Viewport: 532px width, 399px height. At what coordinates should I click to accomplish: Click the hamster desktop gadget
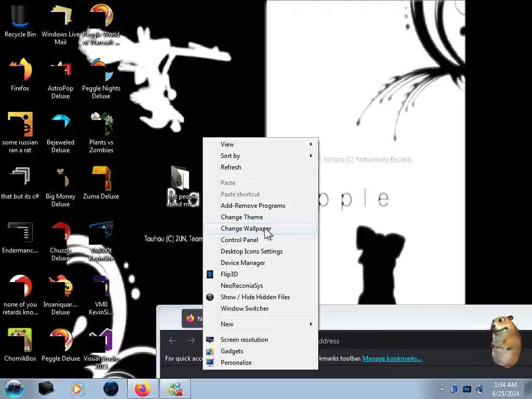(506, 341)
